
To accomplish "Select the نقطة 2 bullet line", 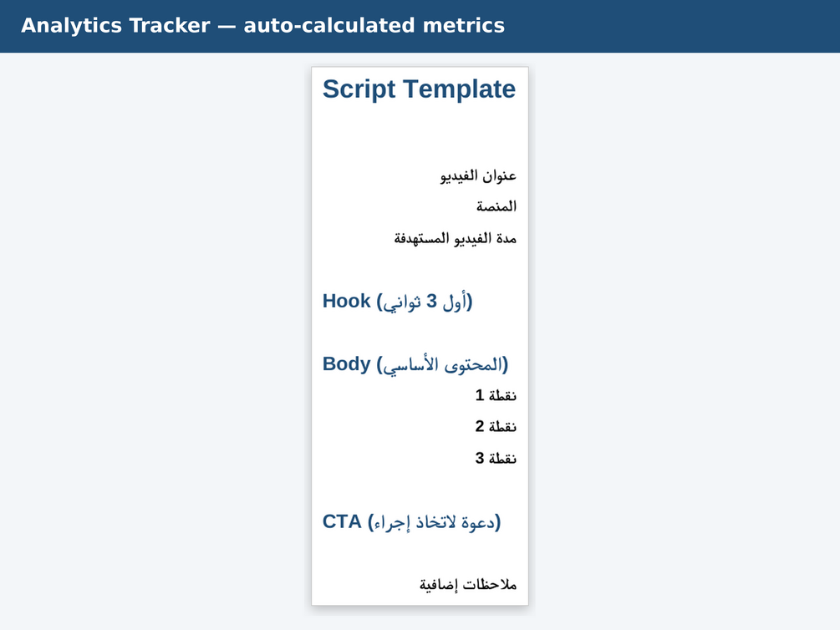I will [496, 426].
